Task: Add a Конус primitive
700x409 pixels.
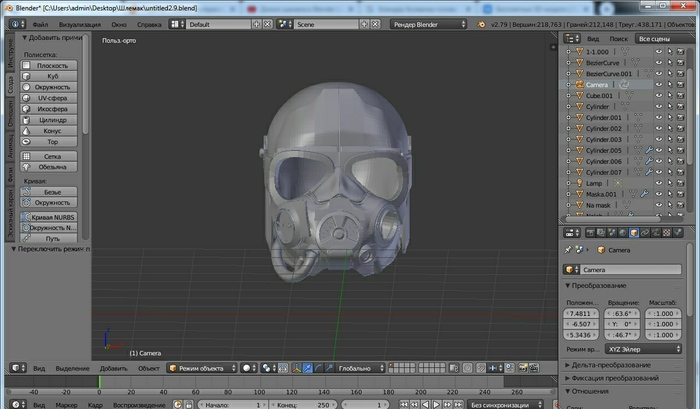Action: pyautogui.click(x=53, y=130)
